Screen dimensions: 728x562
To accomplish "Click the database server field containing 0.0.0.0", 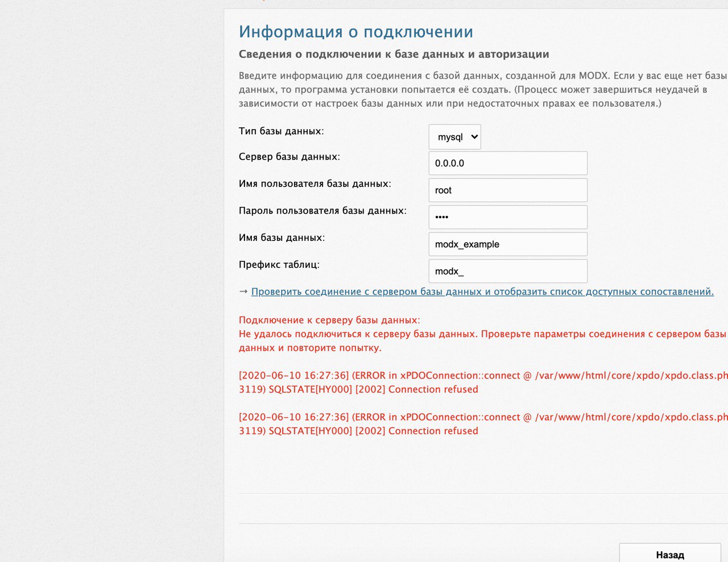I will point(508,163).
